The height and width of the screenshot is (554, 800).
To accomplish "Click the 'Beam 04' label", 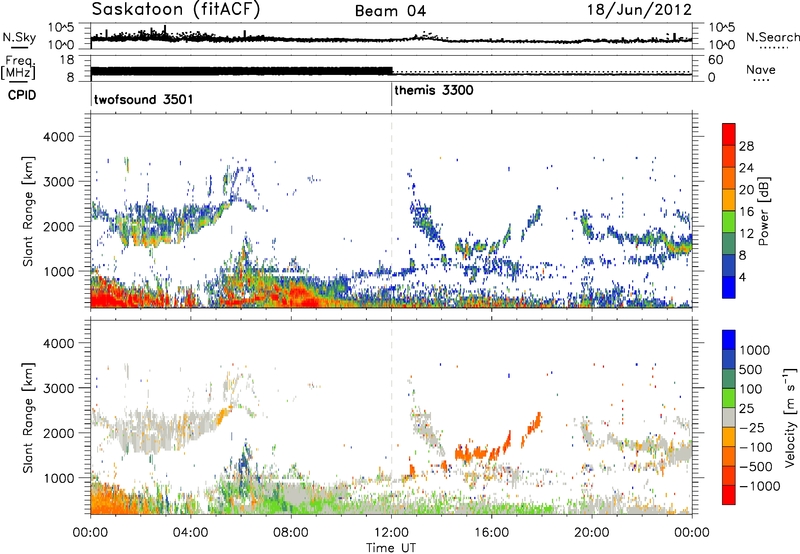I will tap(390, 11).
